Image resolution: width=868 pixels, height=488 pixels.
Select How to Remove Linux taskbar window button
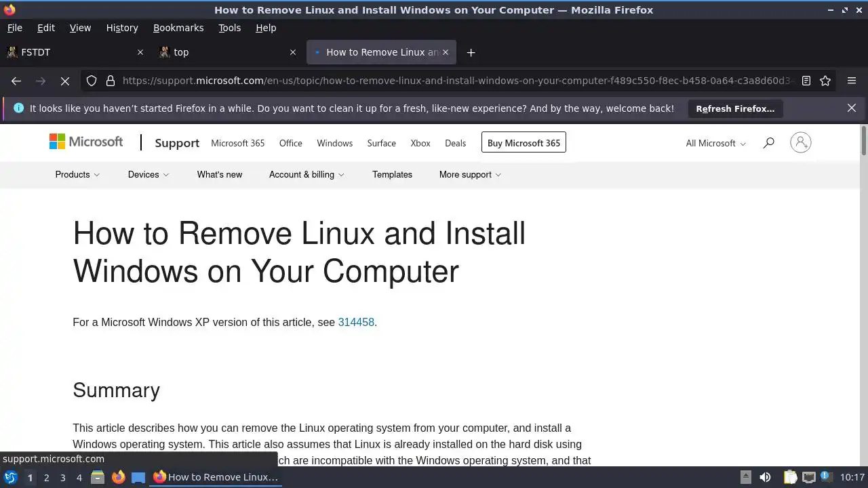click(x=216, y=477)
